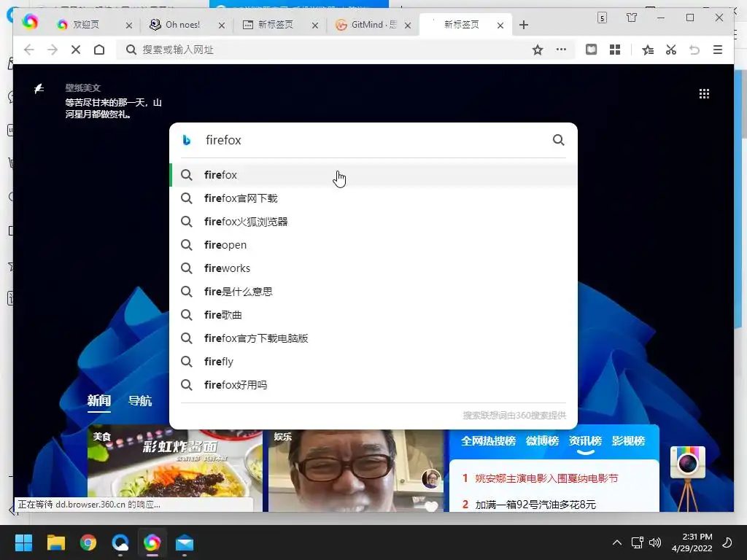Open the taskbar clock showing 2:31 PM

point(692,542)
